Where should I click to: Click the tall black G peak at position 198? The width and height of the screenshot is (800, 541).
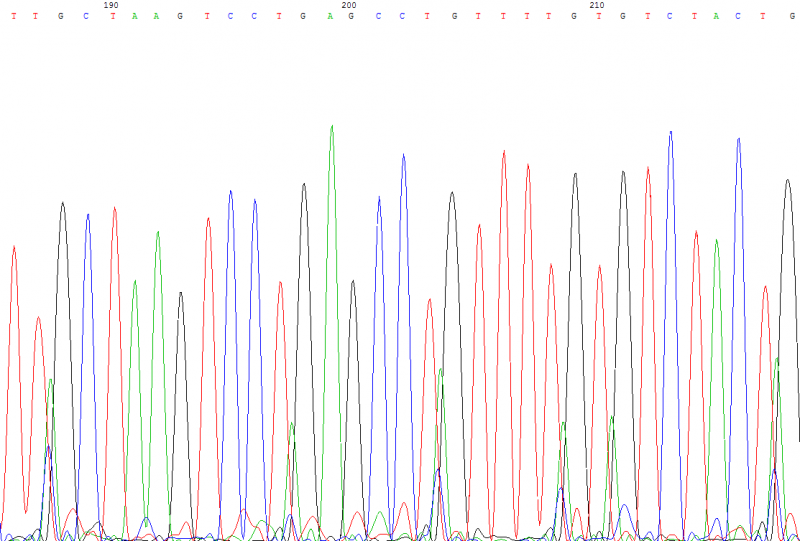point(304,185)
